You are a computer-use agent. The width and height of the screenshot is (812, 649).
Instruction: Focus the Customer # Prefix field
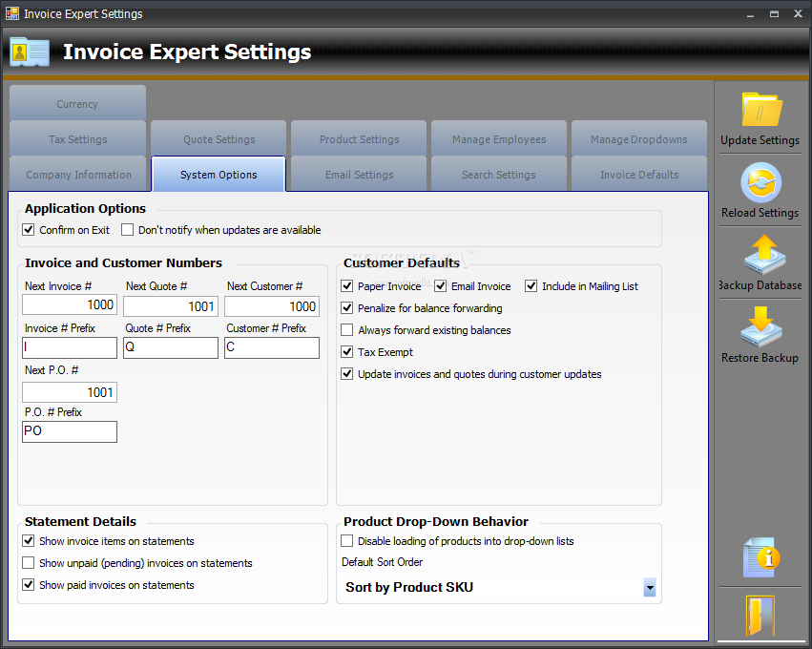(x=271, y=347)
